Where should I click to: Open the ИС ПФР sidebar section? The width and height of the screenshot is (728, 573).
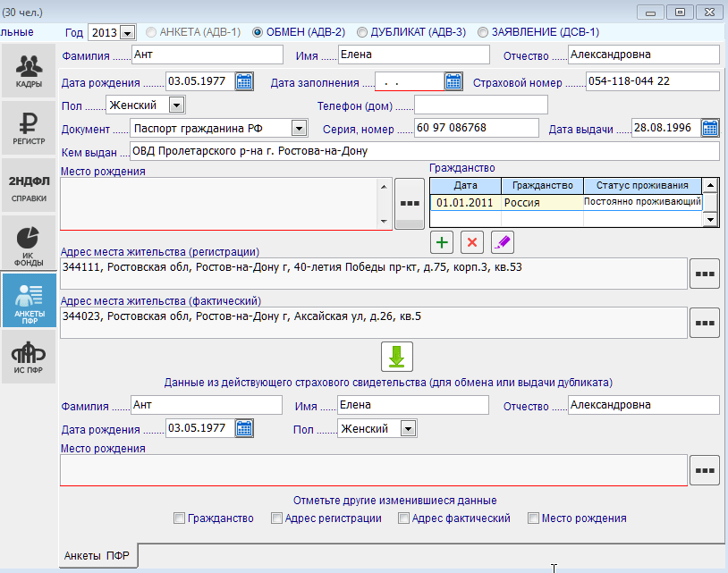[x=29, y=357]
